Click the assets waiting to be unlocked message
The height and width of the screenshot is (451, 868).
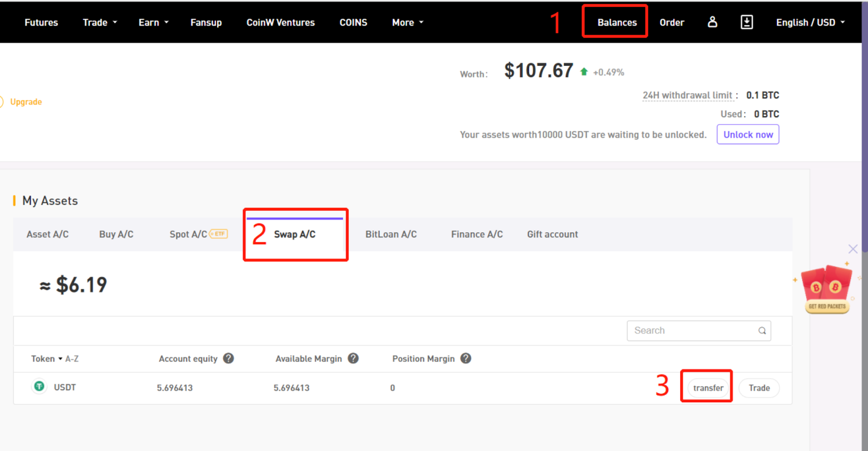[x=583, y=135]
